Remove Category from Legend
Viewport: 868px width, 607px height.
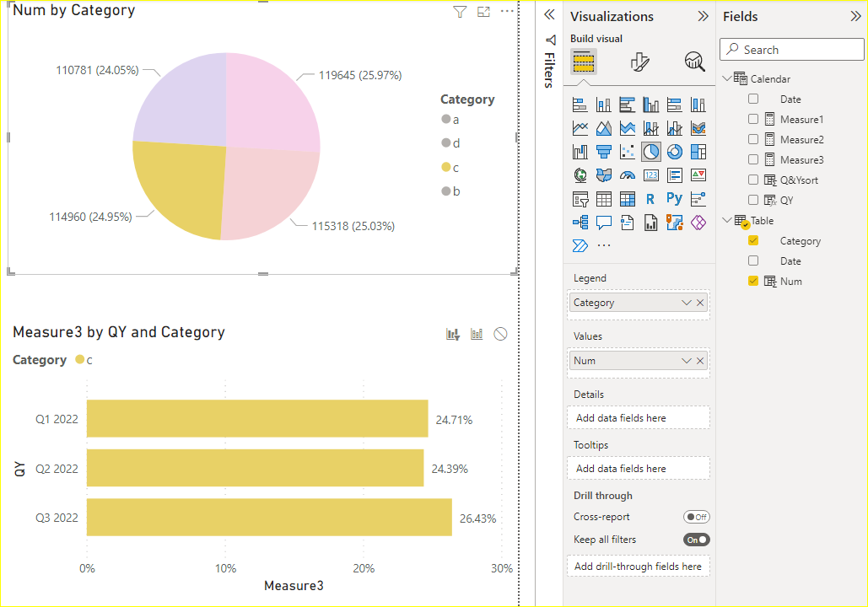point(700,303)
